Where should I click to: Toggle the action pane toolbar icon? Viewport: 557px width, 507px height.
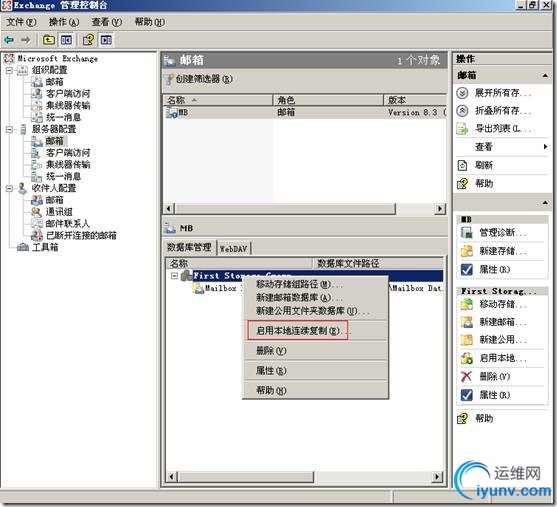[106, 40]
